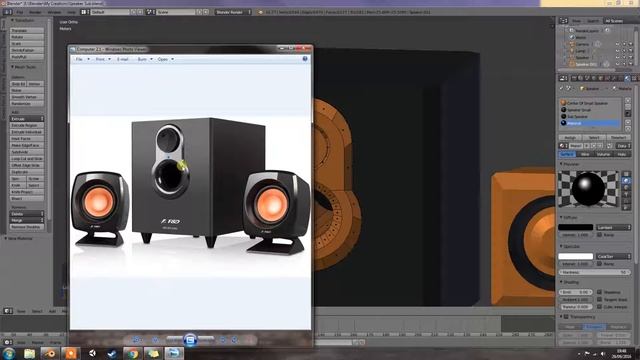This screenshot has height=360, width=640.
Task: Click E-mail in Photo Viewer toolbar
Action: pyautogui.click(x=122, y=59)
